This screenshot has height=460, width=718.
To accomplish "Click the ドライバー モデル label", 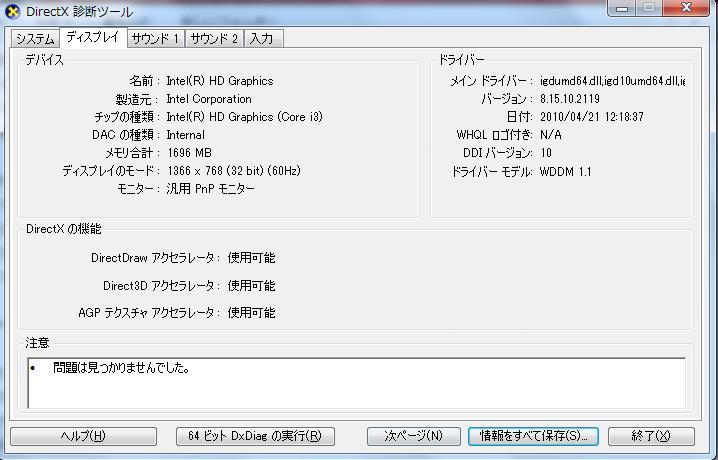I will pos(492,172).
